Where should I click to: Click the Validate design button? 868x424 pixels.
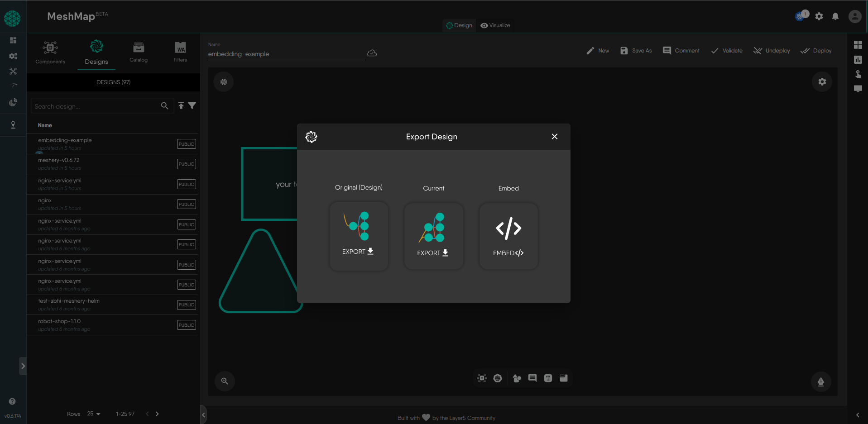[x=727, y=51]
